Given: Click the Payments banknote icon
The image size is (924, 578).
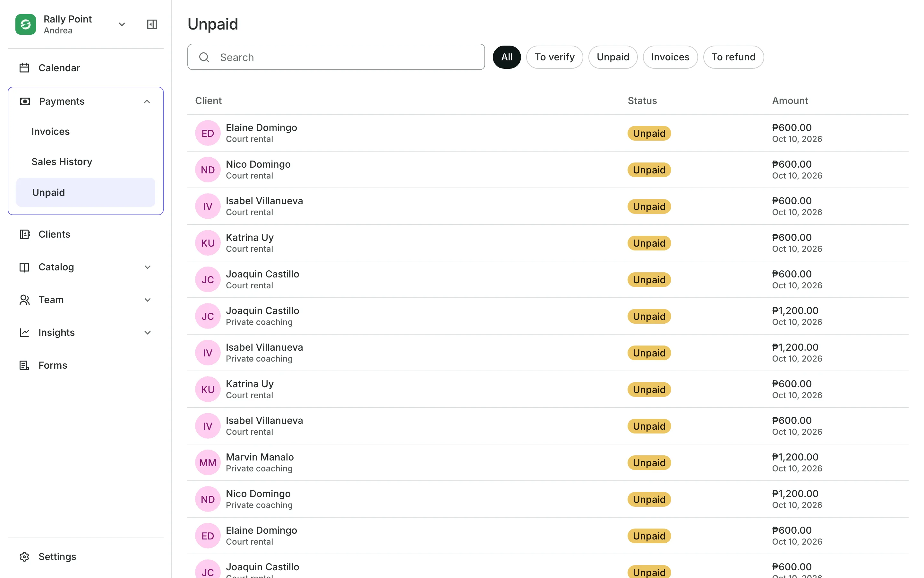Looking at the screenshot, I should pyautogui.click(x=25, y=101).
